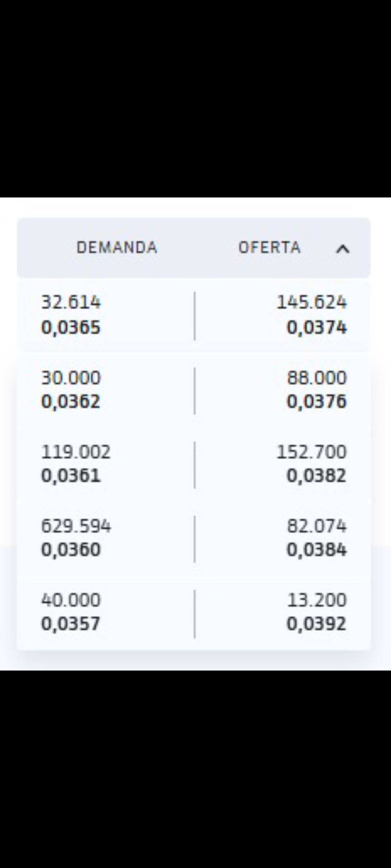Click offer volume 88.000
The height and width of the screenshot is (868, 391).
coord(317,378)
